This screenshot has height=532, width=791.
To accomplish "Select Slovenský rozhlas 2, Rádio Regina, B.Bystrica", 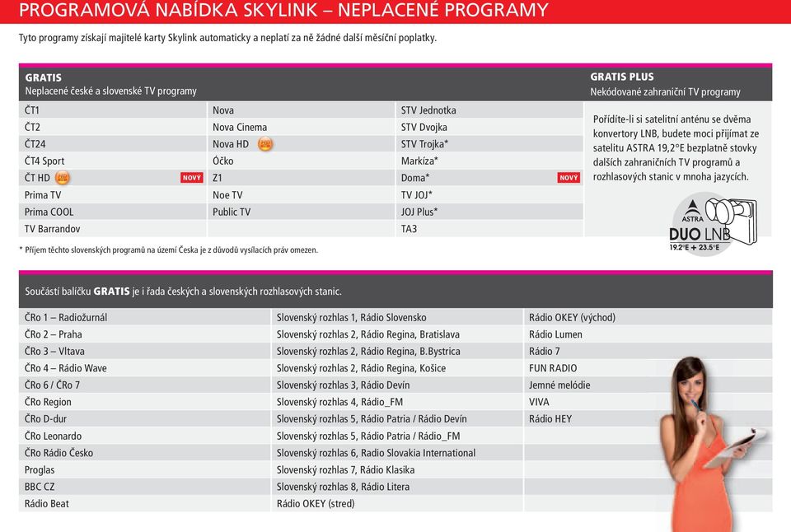I will [x=397, y=351].
